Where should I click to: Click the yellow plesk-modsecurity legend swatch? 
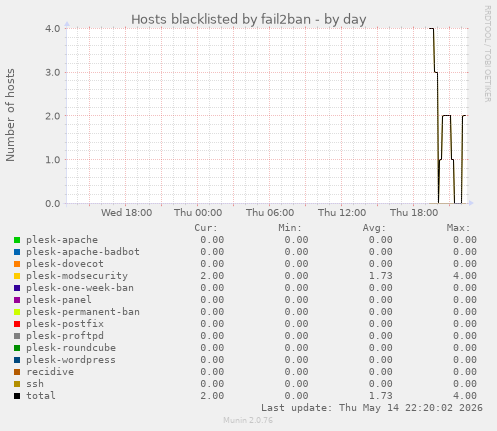pyautogui.click(x=17, y=276)
